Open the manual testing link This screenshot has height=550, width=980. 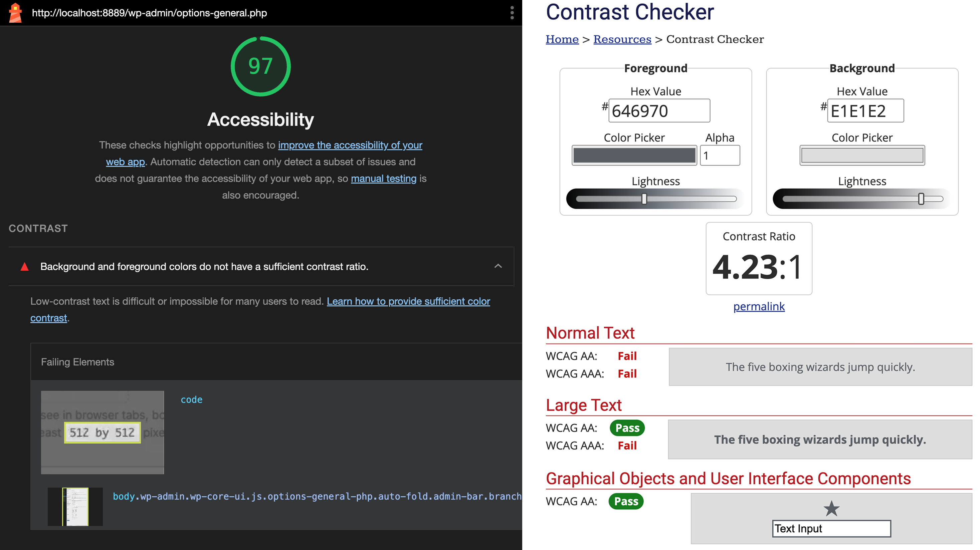click(383, 179)
